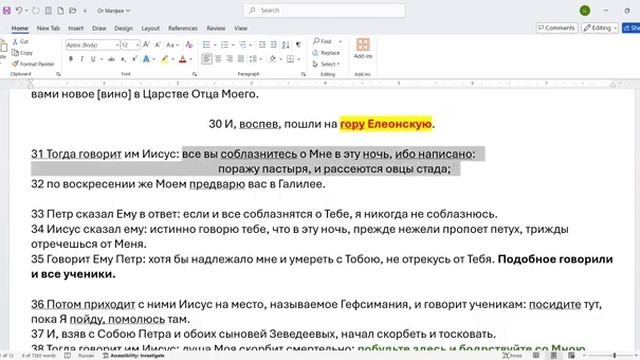Increase the font size
640x360 pixels.
pos(146,44)
